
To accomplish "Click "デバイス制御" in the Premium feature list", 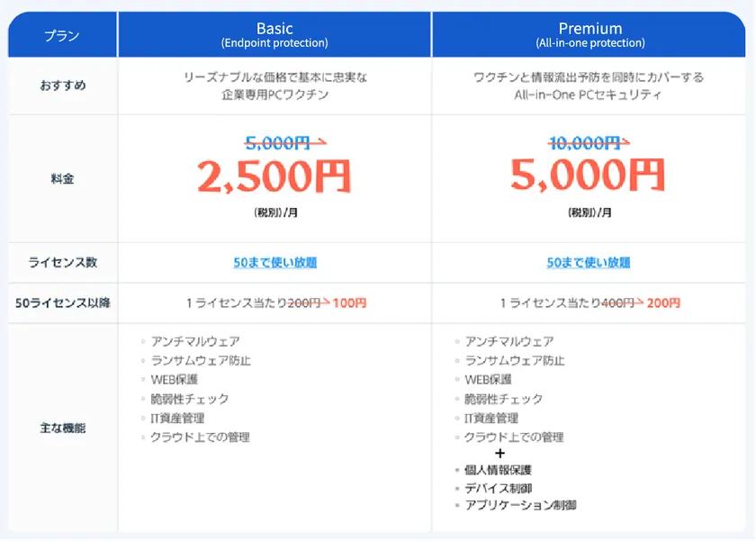I will click(x=499, y=488).
